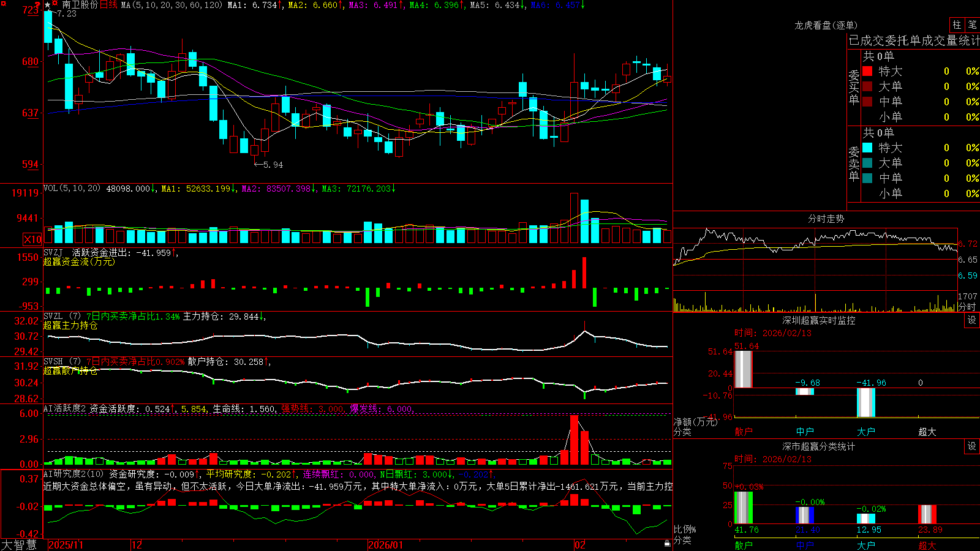The height and width of the screenshot is (551, 980).
Task: Click the 深市超赢分类统计 panel title
Action: (819, 446)
